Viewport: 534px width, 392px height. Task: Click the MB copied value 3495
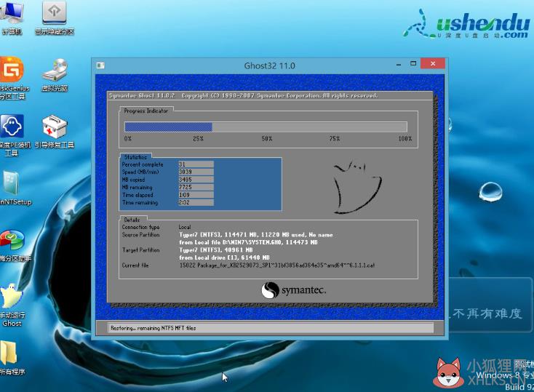(196, 180)
